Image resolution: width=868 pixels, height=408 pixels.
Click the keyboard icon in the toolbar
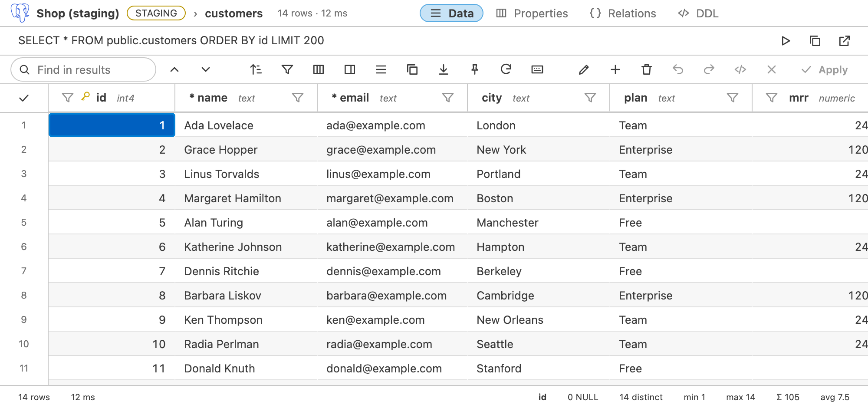point(537,69)
